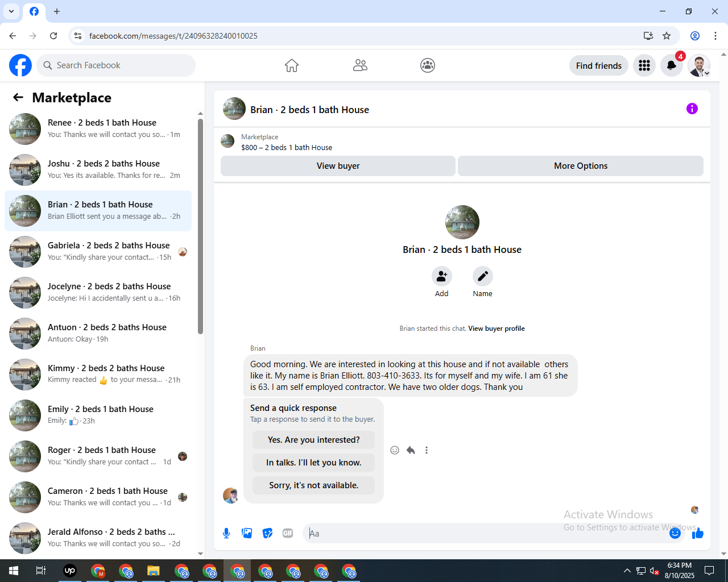Image resolution: width=728 pixels, height=582 pixels.
Task: Open Antuon 2 beds 2 baths House chat
Action: [98, 334]
